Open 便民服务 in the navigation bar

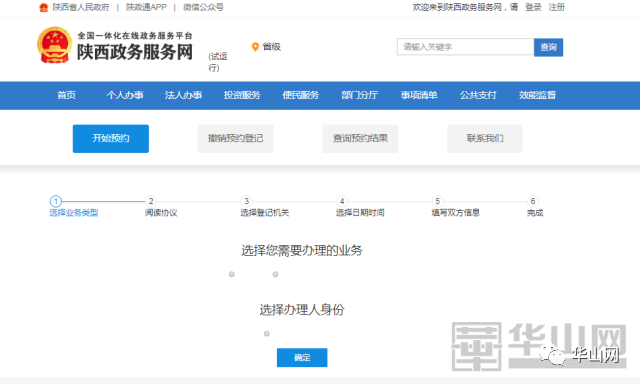point(301,95)
